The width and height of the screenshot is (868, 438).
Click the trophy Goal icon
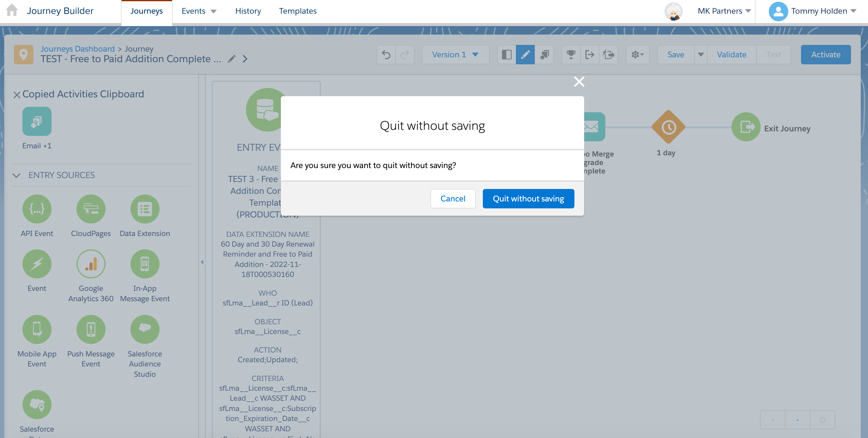[571, 55]
